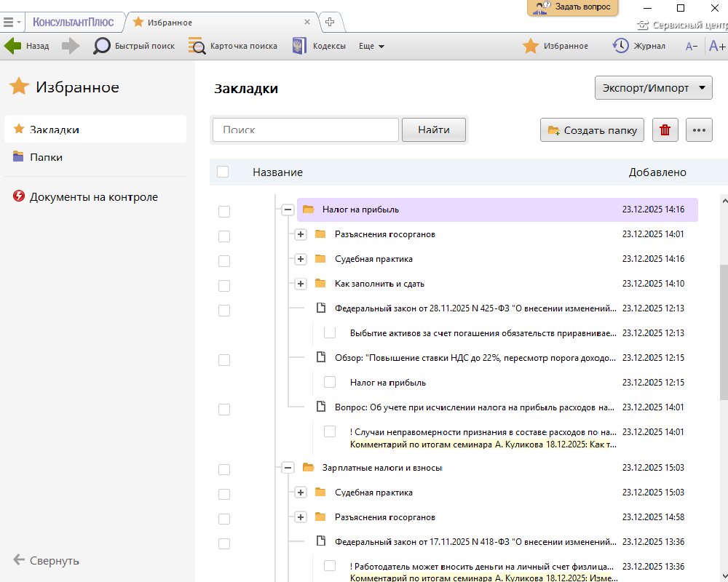Click the green Back arrow icon
Image resolution: width=728 pixels, height=582 pixels.
[13, 46]
